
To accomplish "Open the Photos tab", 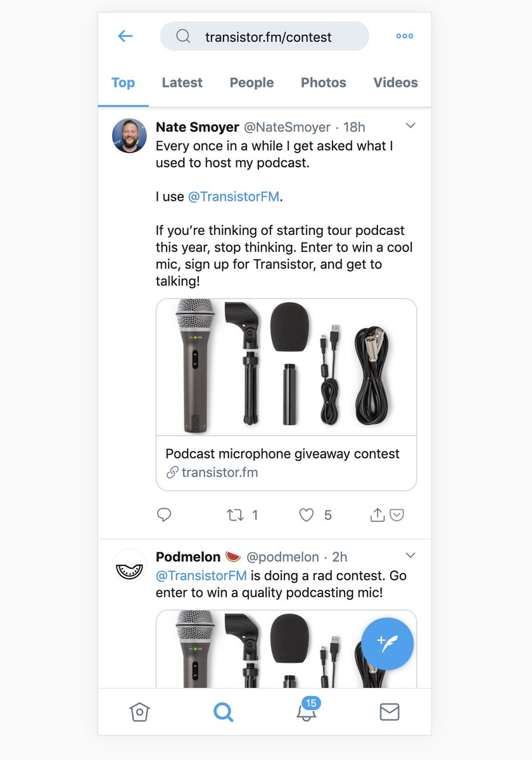I will (323, 82).
